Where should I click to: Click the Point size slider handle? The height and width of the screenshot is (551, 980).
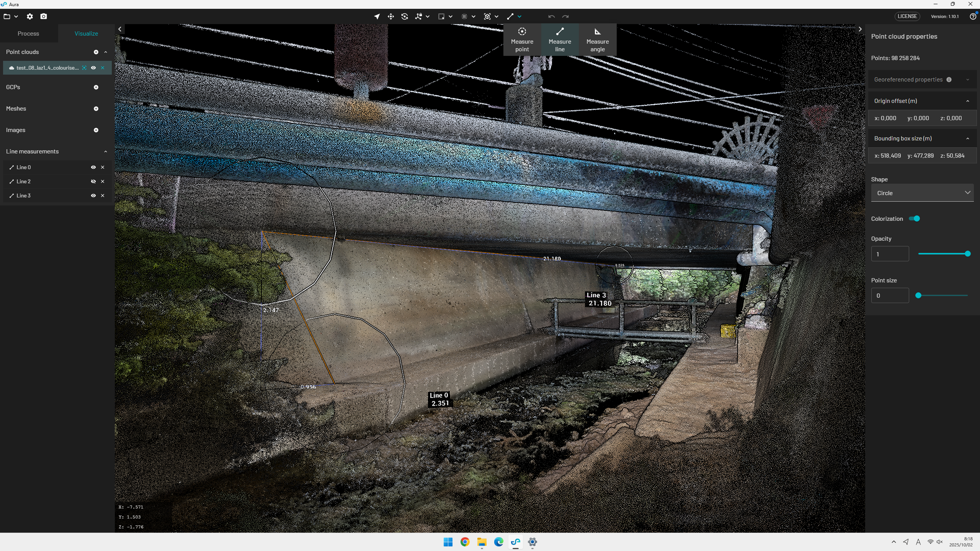tap(918, 295)
